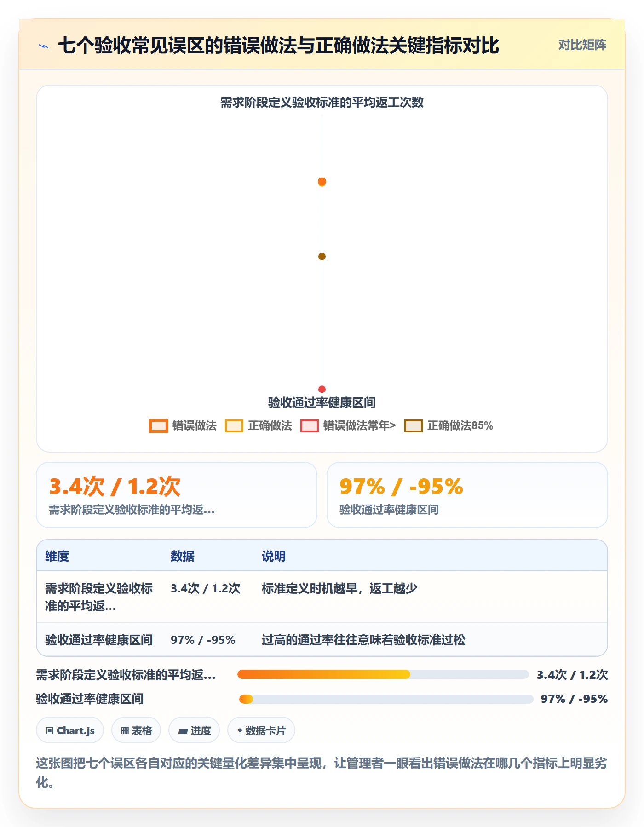Viewport: 644px width, 827px height.
Task: Click the orange data point on chart
Action: (x=322, y=182)
